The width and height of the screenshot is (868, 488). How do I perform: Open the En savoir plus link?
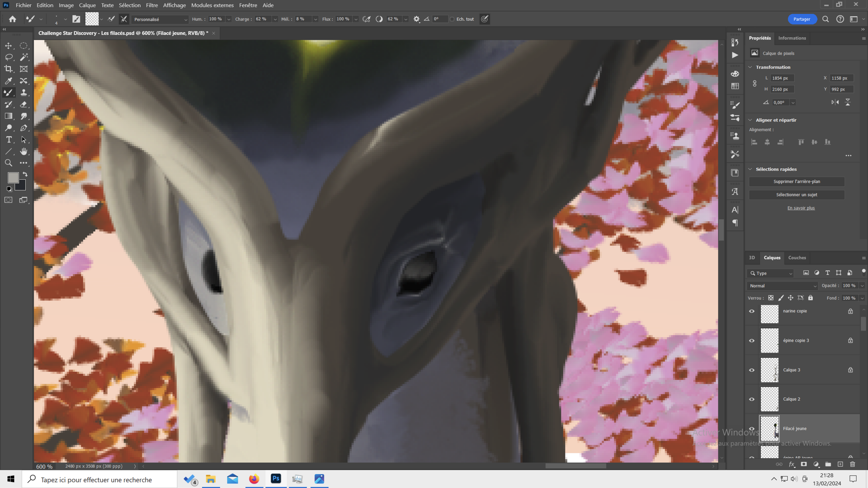(801, 208)
